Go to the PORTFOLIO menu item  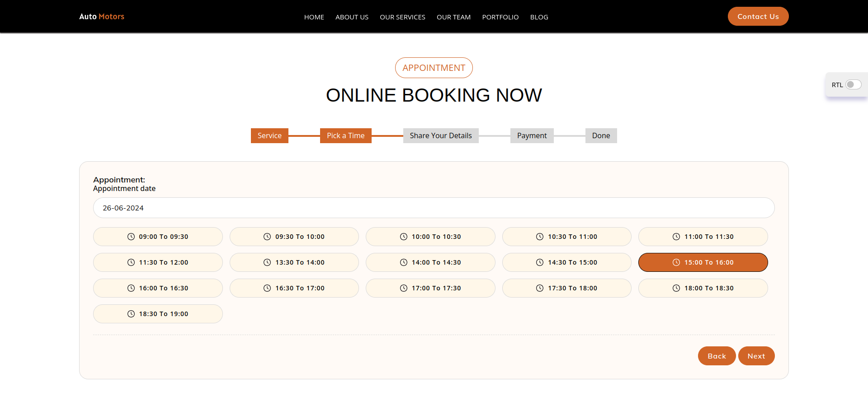tap(500, 17)
